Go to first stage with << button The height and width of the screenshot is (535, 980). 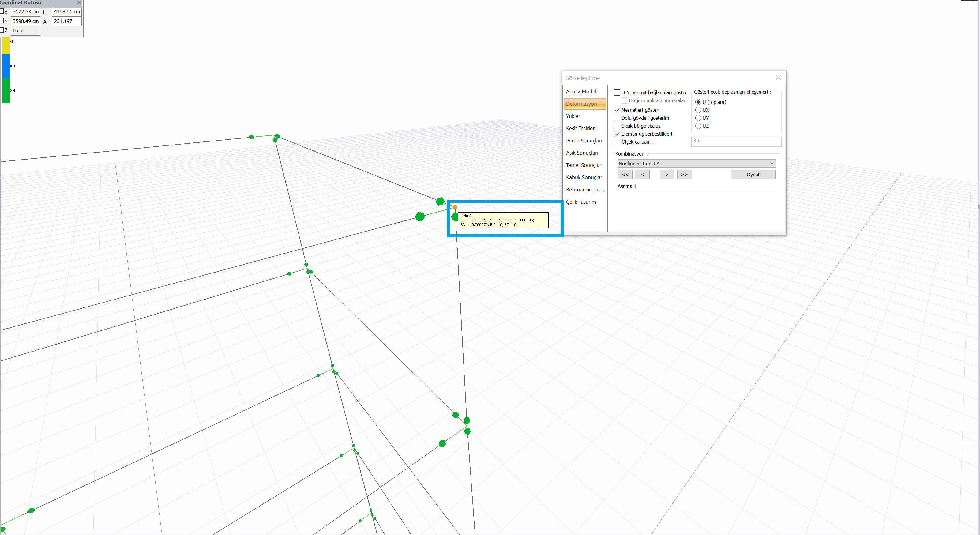pos(625,175)
